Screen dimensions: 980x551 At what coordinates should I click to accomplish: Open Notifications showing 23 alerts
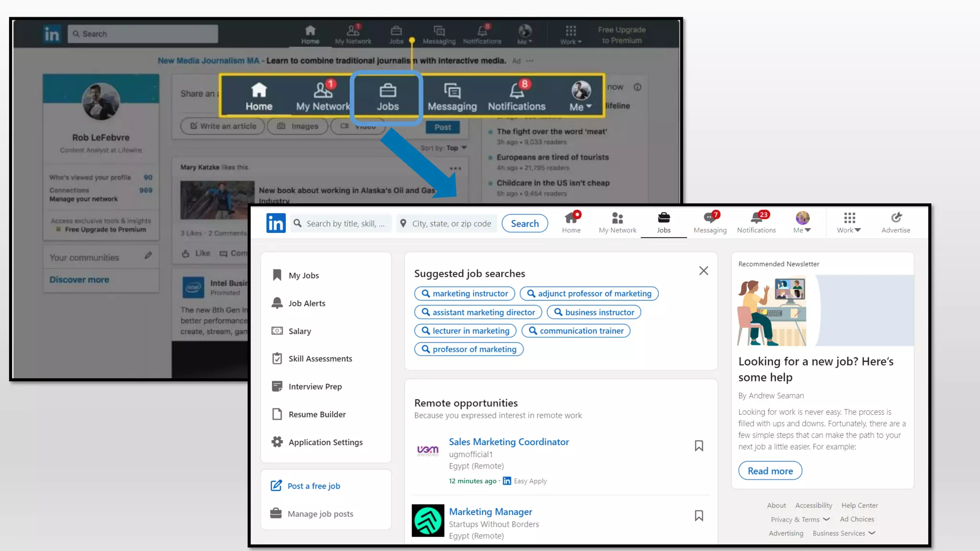756,222
